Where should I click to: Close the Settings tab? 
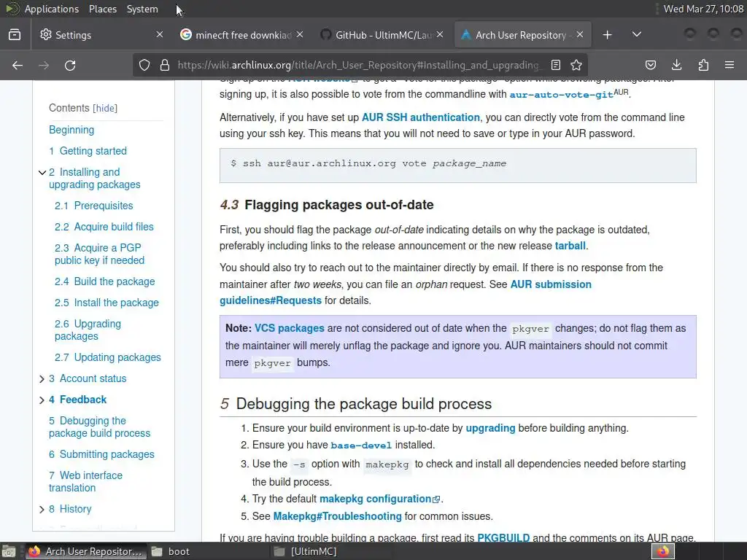pos(160,34)
